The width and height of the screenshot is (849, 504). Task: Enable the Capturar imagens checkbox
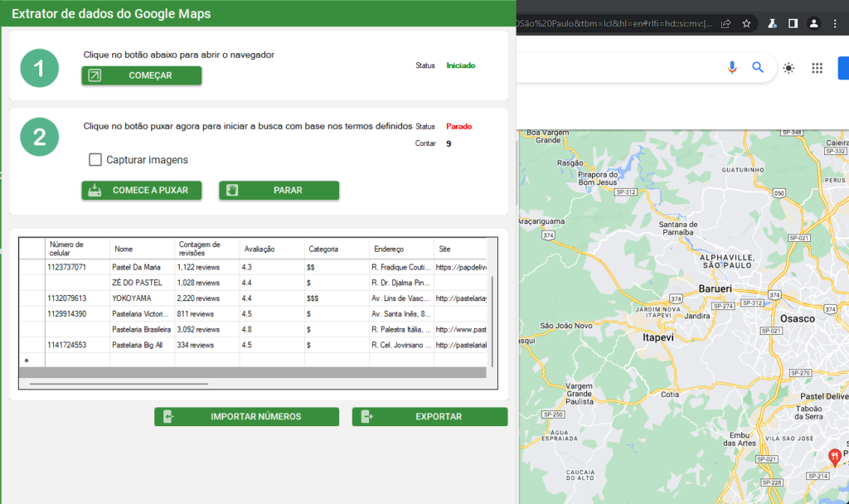95,159
